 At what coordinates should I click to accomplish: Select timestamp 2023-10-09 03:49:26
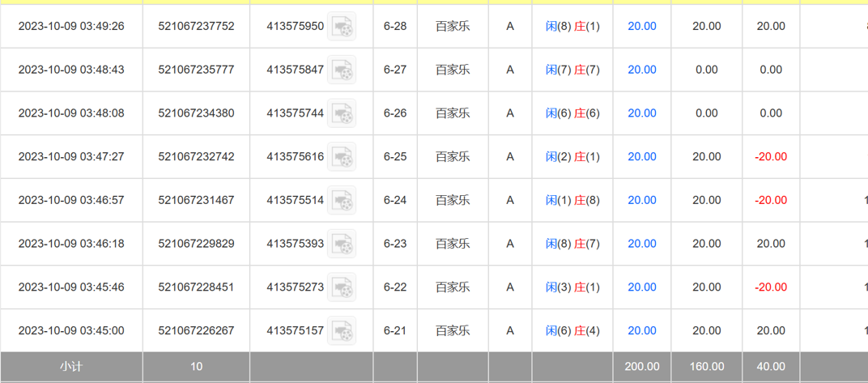click(x=71, y=26)
